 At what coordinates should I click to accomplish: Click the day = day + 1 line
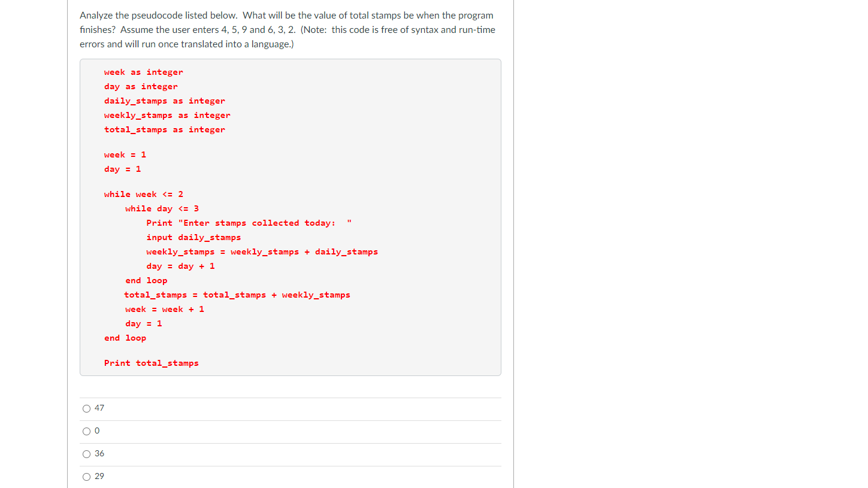pos(180,266)
